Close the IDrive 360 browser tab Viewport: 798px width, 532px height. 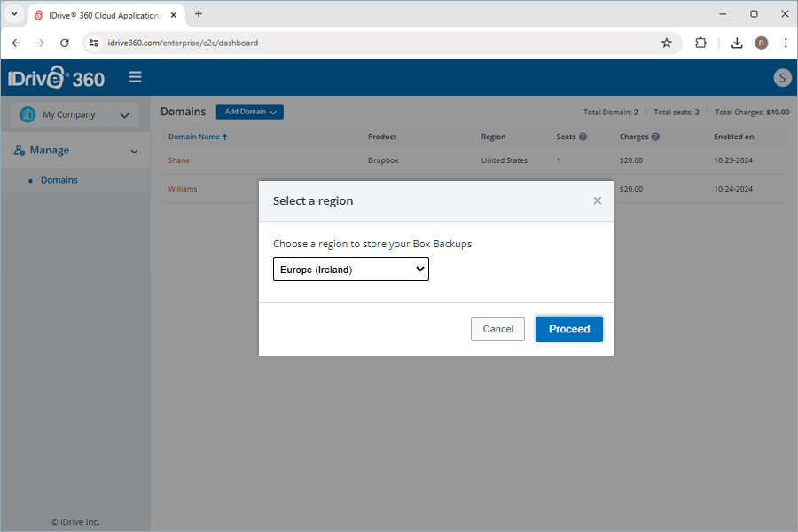point(174,15)
